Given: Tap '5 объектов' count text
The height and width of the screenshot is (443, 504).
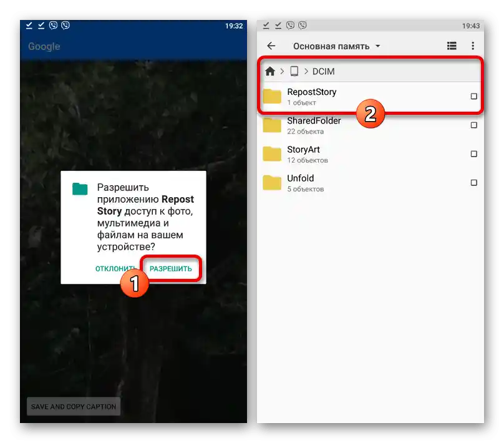Looking at the screenshot, I should click(306, 189).
